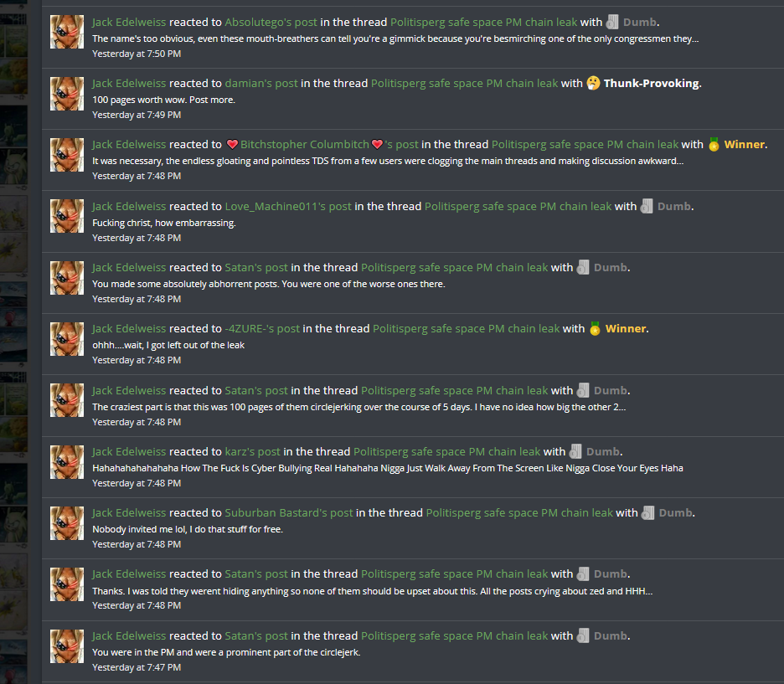Click the Winner medal icon on the -4ZURE- entry
784x684 pixels.
(595, 329)
